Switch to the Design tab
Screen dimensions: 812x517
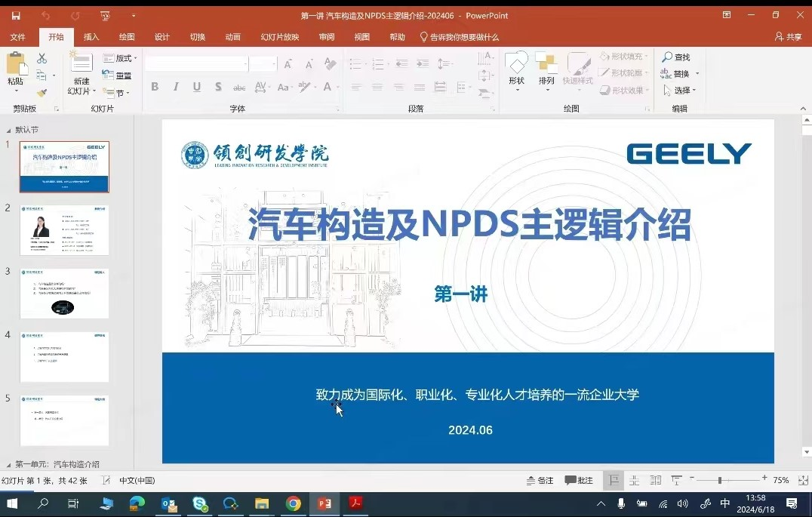(162, 37)
